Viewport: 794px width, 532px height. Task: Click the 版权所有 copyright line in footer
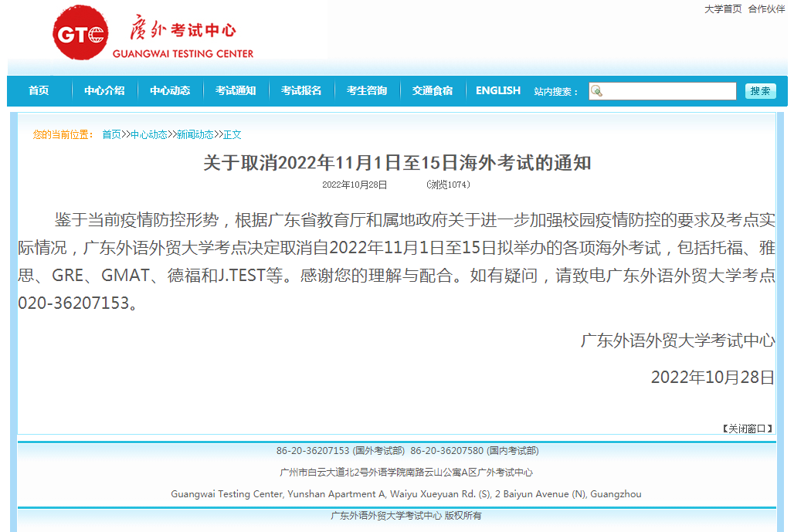click(x=406, y=516)
